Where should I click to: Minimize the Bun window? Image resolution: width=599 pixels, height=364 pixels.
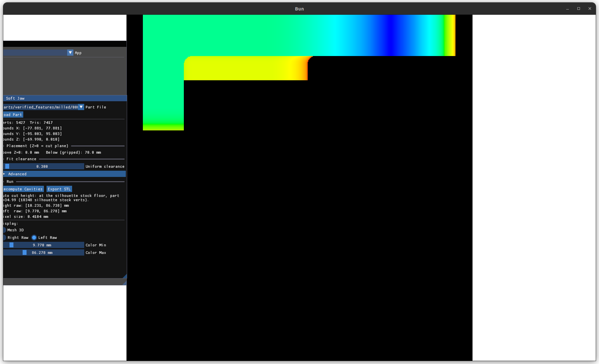[x=568, y=9]
